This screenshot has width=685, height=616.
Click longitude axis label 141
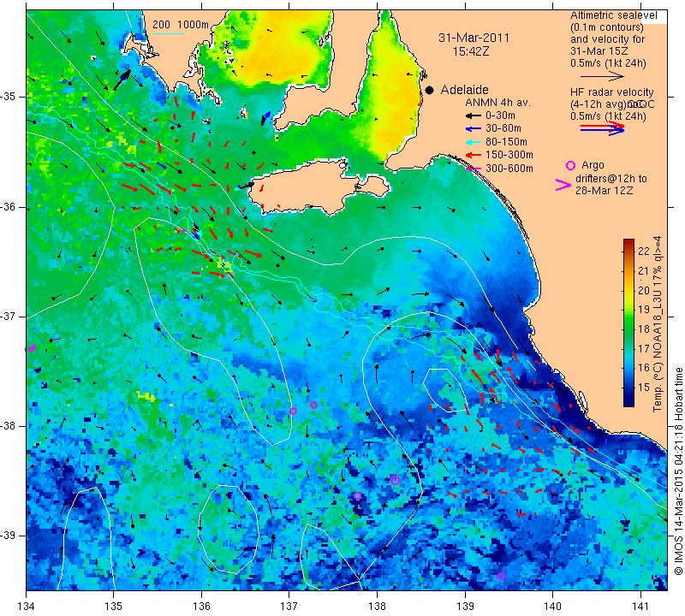pos(640,607)
